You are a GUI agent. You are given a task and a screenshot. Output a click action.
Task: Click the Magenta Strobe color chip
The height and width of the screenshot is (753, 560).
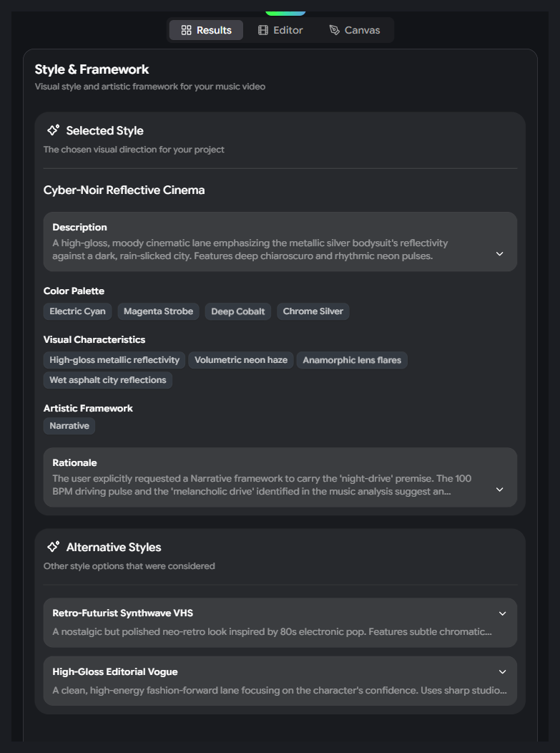tap(158, 311)
